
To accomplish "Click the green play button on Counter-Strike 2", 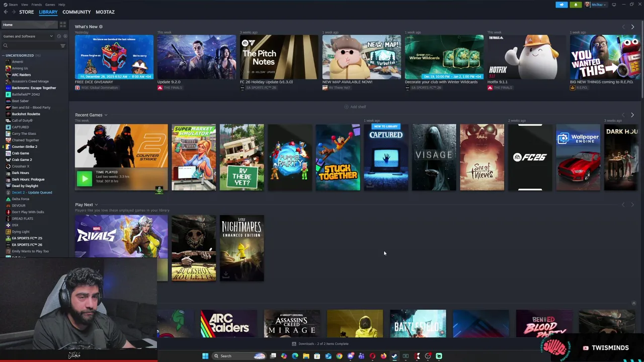I will tap(85, 177).
